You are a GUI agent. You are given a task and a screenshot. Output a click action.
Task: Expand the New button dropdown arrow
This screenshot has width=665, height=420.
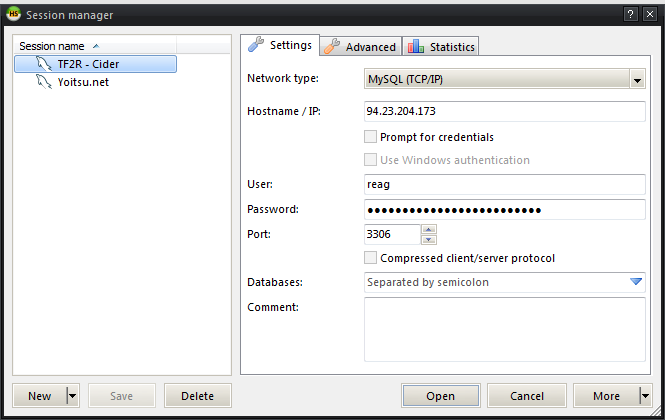pos(73,396)
